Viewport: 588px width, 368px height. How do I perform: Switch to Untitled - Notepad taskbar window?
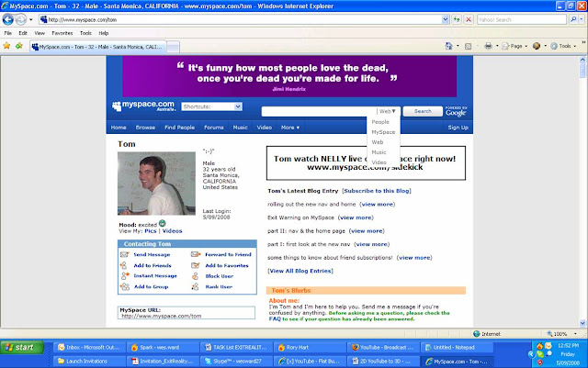[457, 348]
